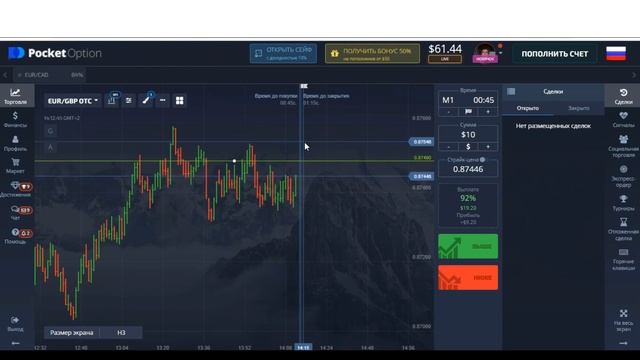Open the Торговля (Trading) sidebar section
640x360 pixels.
(x=15, y=96)
